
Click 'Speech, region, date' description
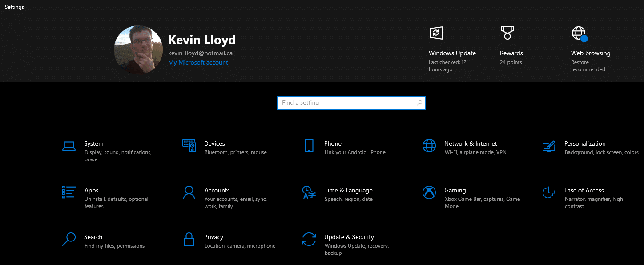[349, 199]
